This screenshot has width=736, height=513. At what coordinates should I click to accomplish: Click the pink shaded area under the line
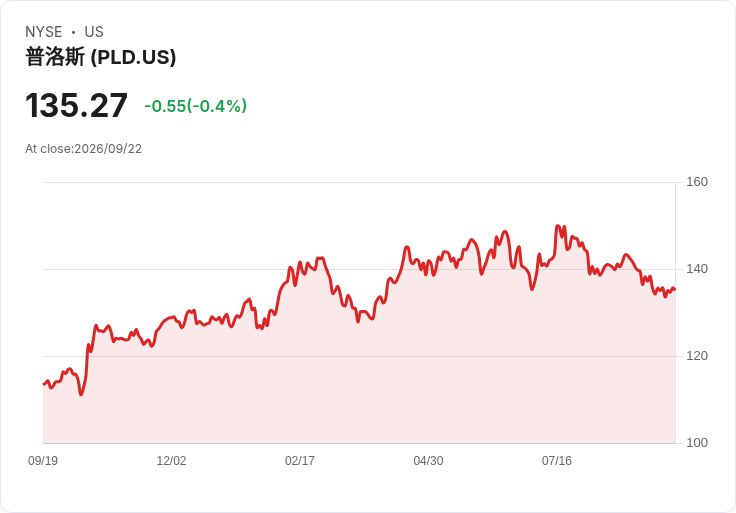tap(359, 385)
